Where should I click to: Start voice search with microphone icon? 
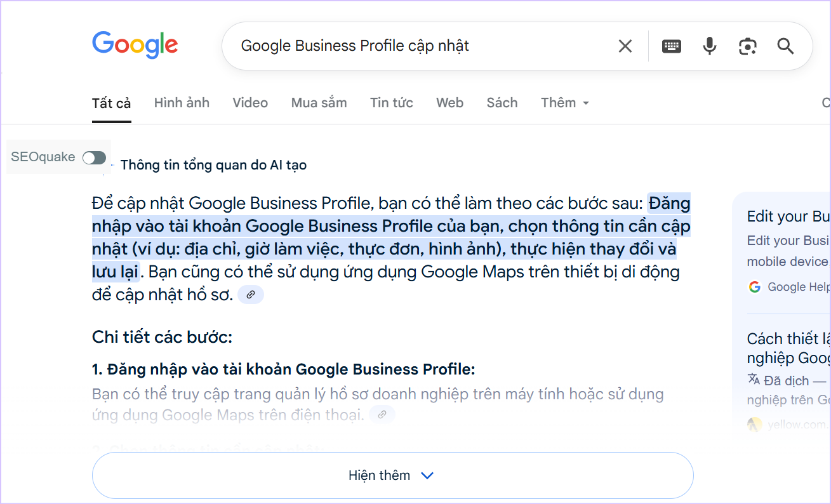coord(710,46)
